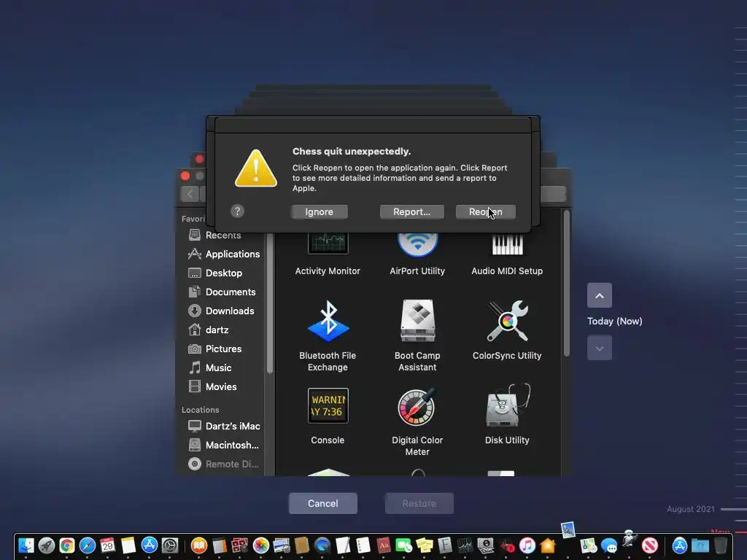The width and height of the screenshot is (747, 560).
Task: Select the Disk Utility app icon
Action: click(x=508, y=405)
